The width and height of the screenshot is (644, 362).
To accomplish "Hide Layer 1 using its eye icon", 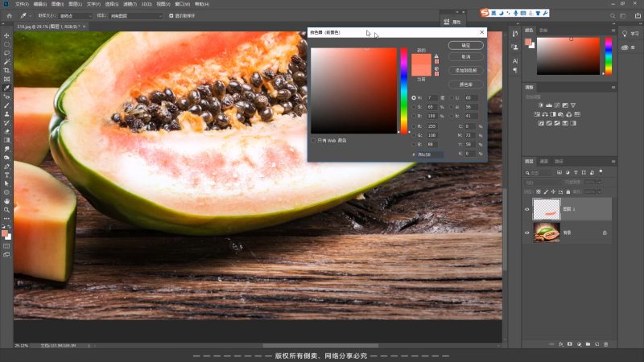I will (527, 209).
